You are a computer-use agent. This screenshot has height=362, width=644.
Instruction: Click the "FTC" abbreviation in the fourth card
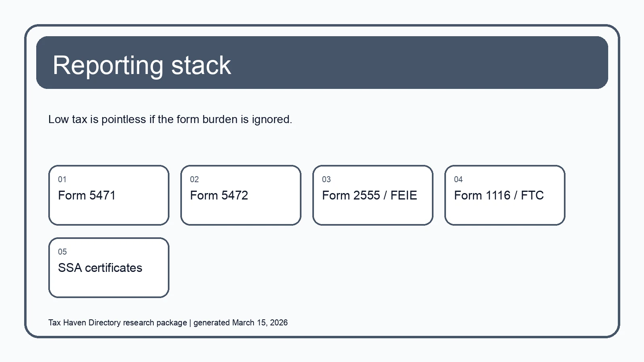pos(532,195)
